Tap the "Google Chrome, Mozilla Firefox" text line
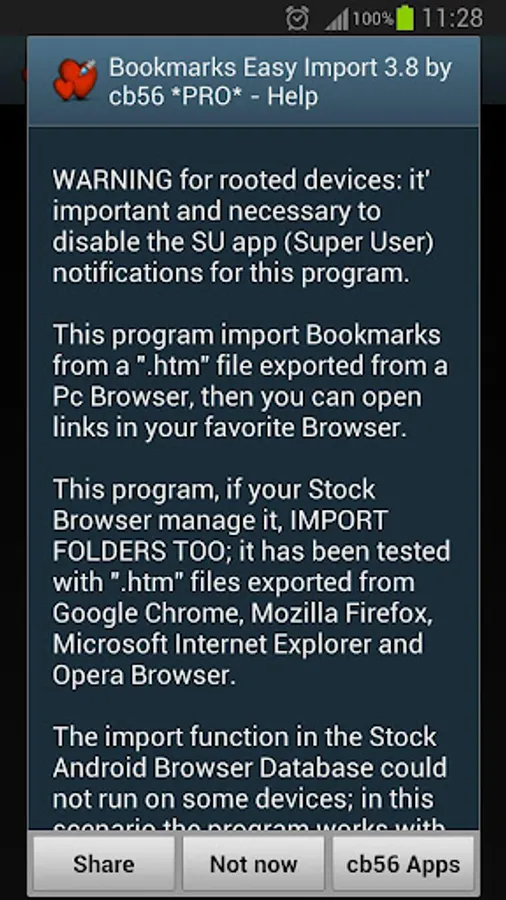 tap(243, 613)
